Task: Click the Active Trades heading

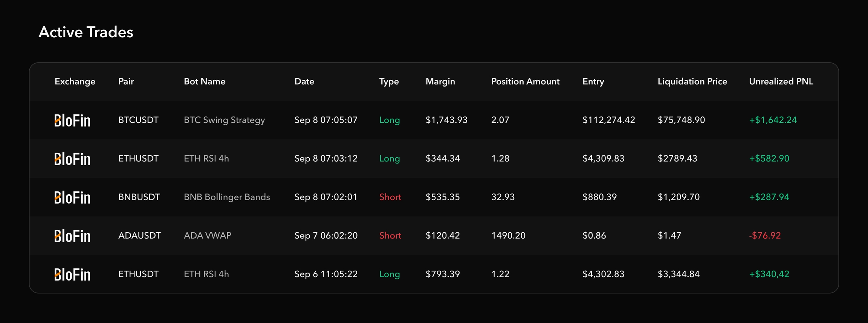Action: (86, 32)
